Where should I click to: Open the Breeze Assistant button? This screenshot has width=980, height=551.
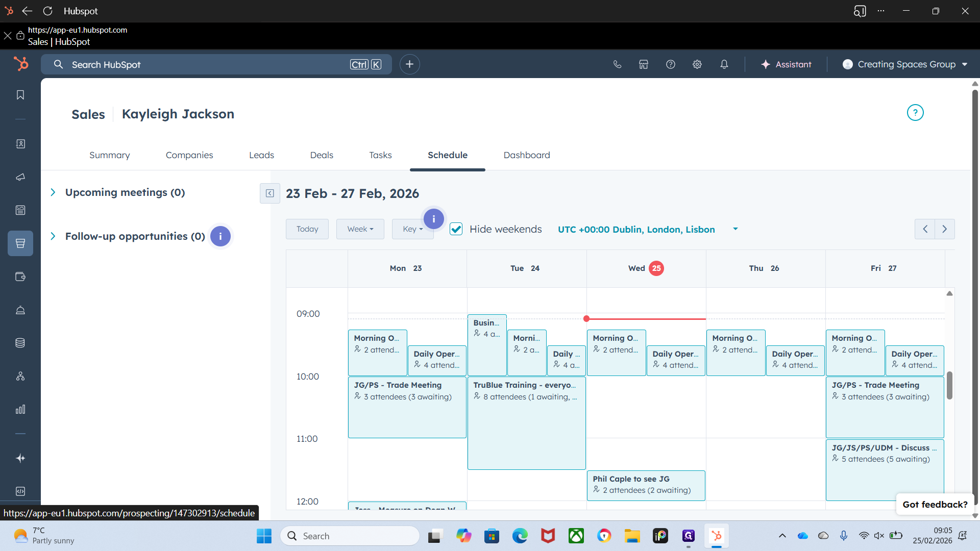pyautogui.click(x=786, y=64)
